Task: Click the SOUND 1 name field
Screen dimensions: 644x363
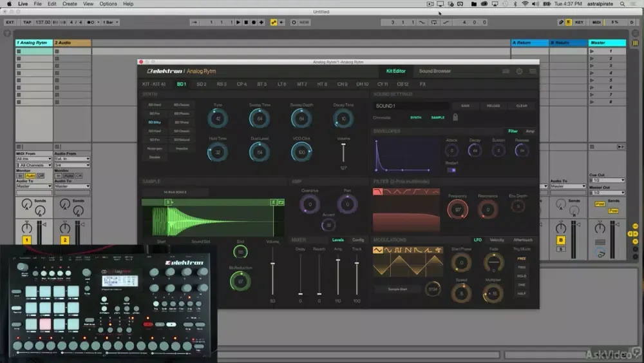Action: pyautogui.click(x=411, y=106)
